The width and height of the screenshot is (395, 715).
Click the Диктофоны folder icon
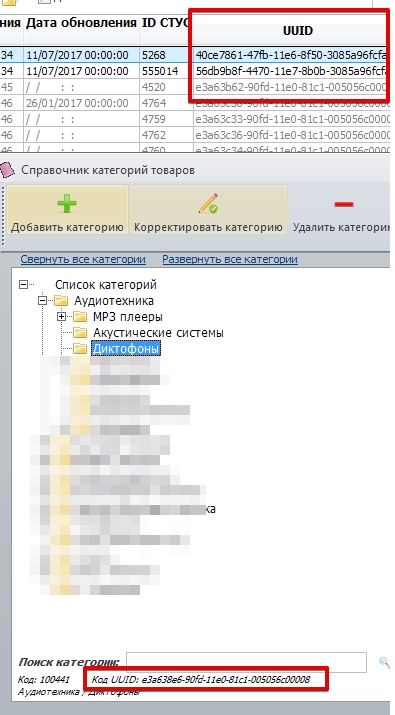(80, 348)
